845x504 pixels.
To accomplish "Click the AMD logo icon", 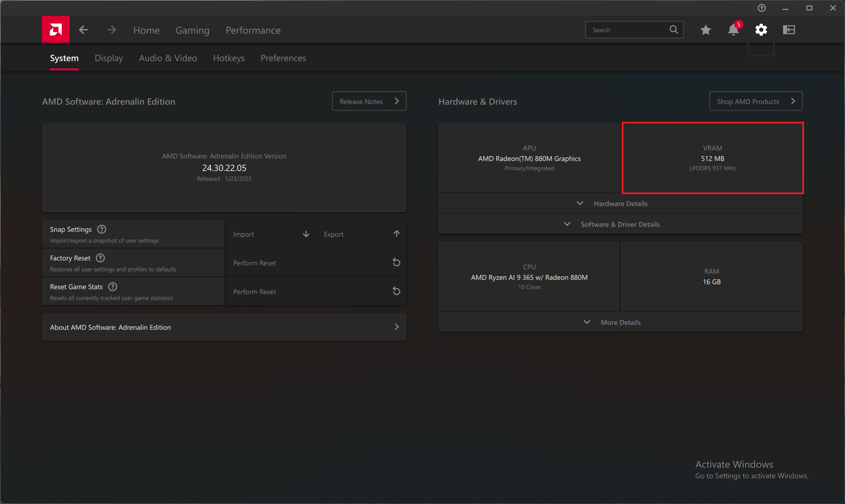I will click(x=56, y=30).
